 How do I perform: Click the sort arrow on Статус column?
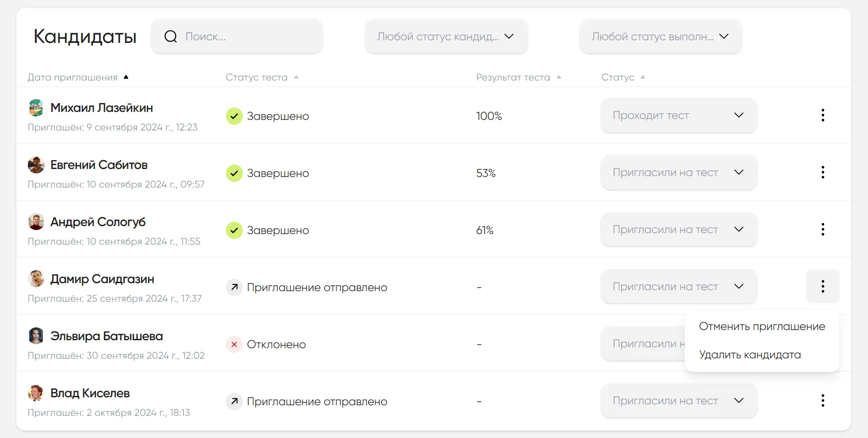[643, 77]
